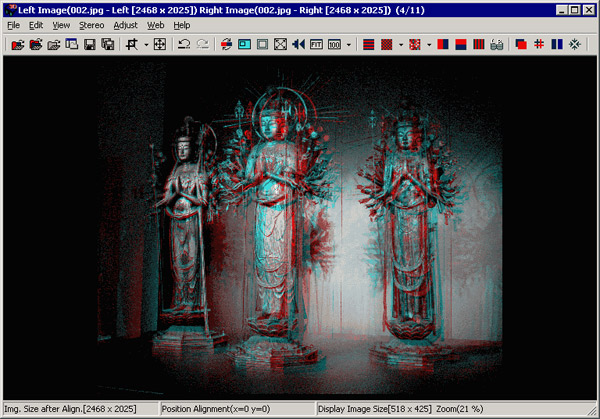Screen dimensions: 600x419
Task: Open the View menu
Action: (x=61, y=25)
